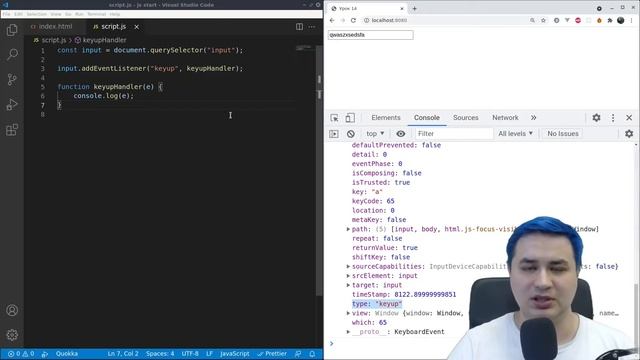
Task: Click the No Issues button
Action: point(563,133)
